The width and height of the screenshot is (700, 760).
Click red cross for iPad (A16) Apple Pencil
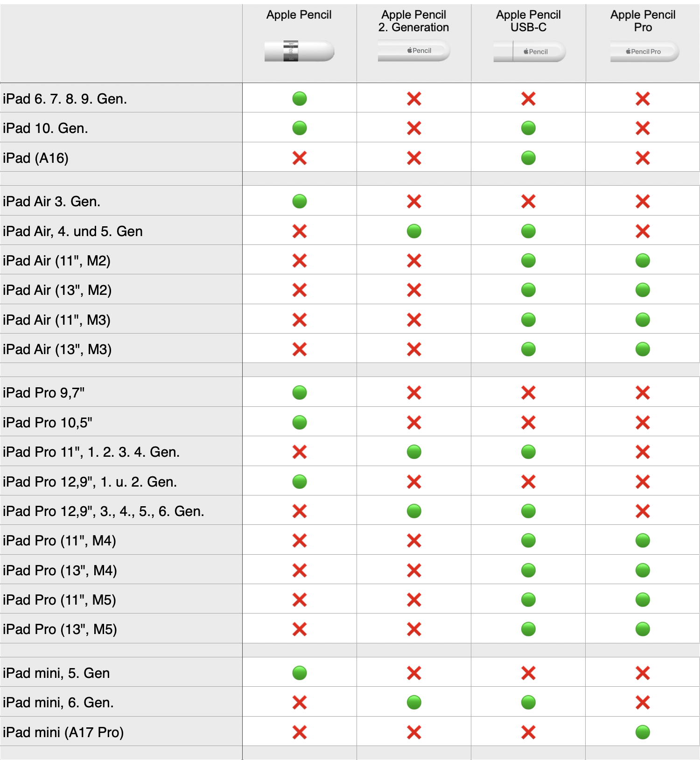[x=300, y=158]
